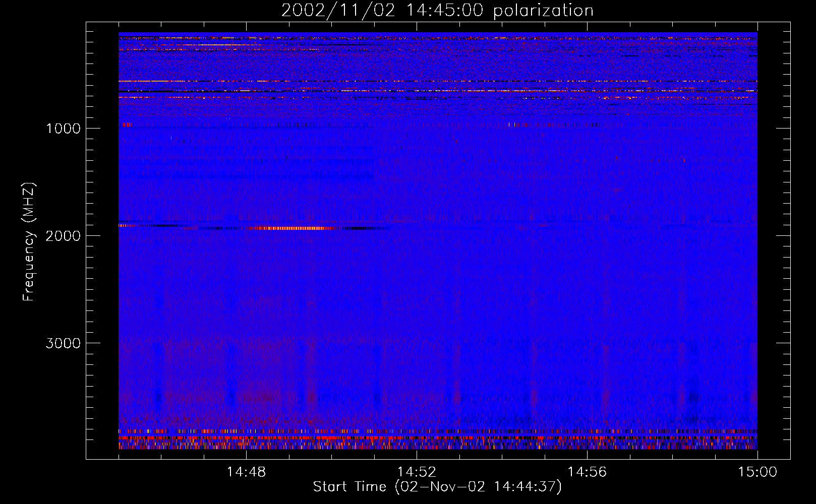816x504 pixels.
Task: Click the 14:52 time tick label
Action: click(x=417, y=472)
